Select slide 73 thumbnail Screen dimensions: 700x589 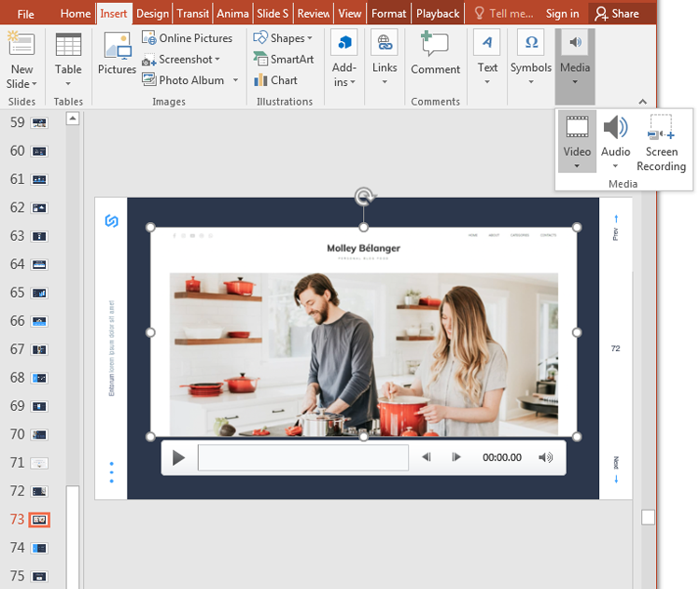coord(39,520)
